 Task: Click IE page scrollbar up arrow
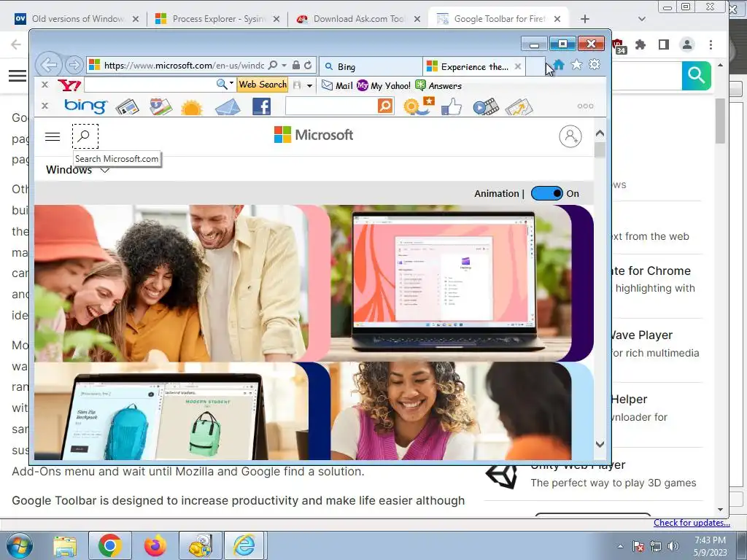point(600,134)
